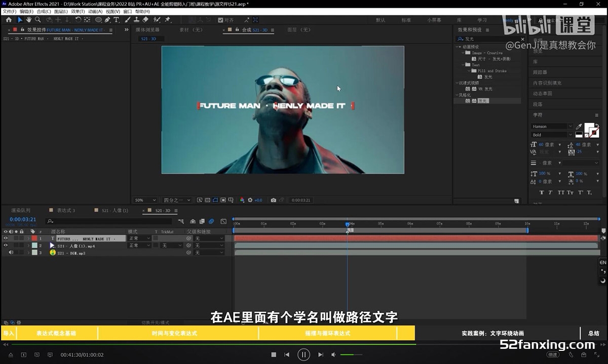Screen dimensions: 608x364
Task: Open the 合成(C) menu
Action: click(44, 11)
